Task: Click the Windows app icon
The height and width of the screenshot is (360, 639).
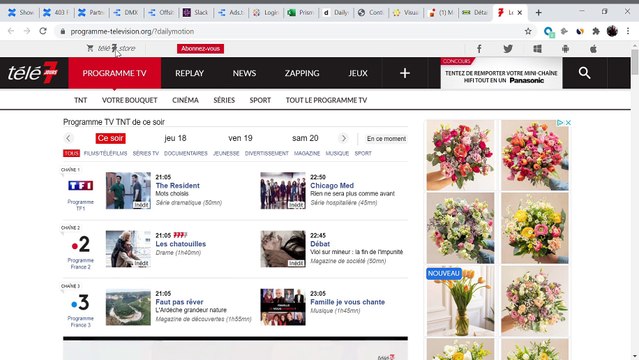Action: pyautogui.click(x=538, y=49)
